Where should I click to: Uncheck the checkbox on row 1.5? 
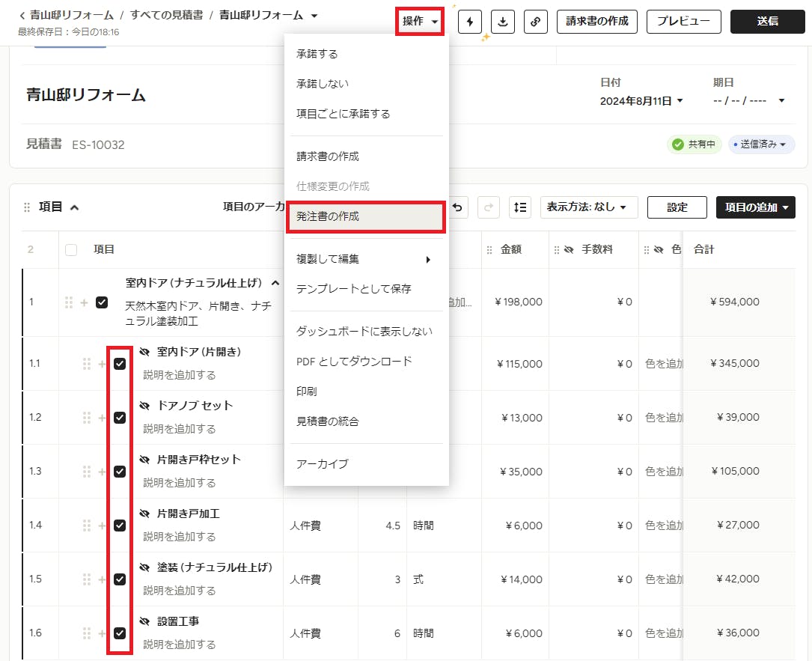pyautogui.click(x=120, y=579)
